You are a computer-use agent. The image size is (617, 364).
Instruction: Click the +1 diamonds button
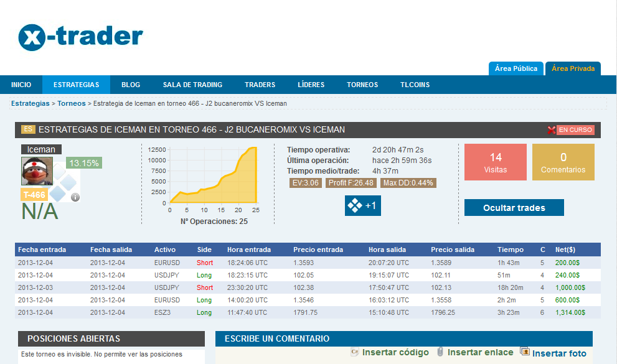363,205
